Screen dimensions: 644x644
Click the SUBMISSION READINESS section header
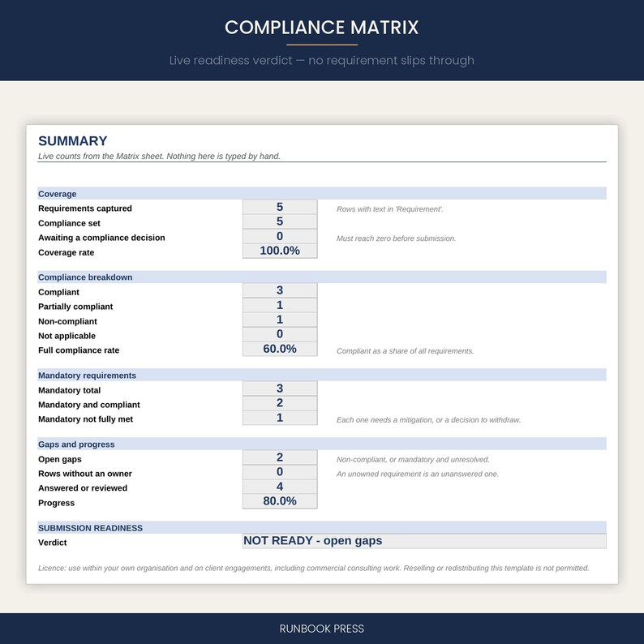tap(321, 528)
